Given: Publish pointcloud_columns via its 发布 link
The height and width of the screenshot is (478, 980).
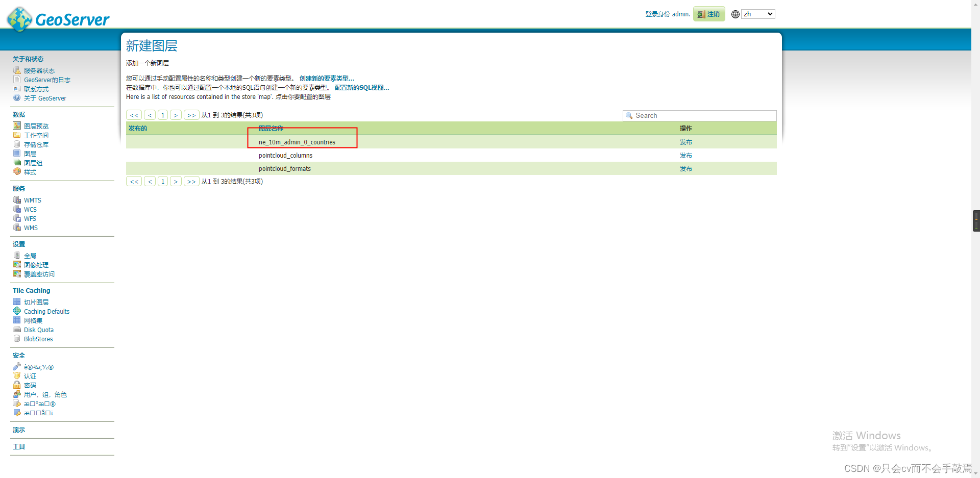Looking at the screenshot, I should [686, 155].
